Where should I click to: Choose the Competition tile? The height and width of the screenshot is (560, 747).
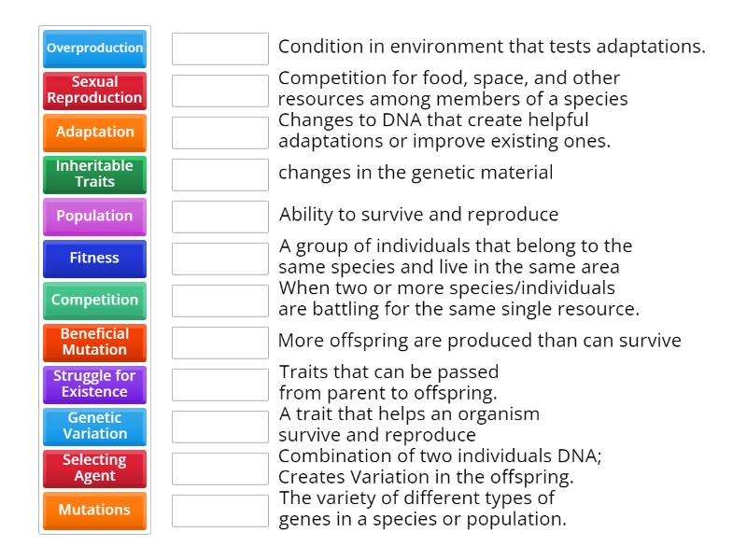[93, 301]
